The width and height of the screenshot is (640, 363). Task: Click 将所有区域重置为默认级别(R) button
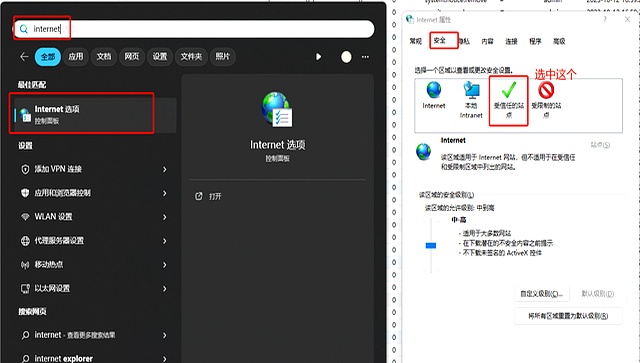coord(568,316)
